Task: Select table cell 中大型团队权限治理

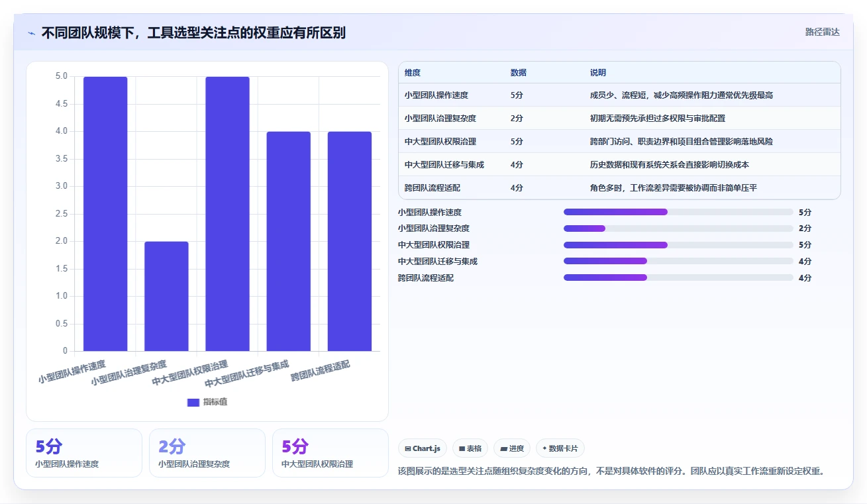Action: click(x=440, y=142)
